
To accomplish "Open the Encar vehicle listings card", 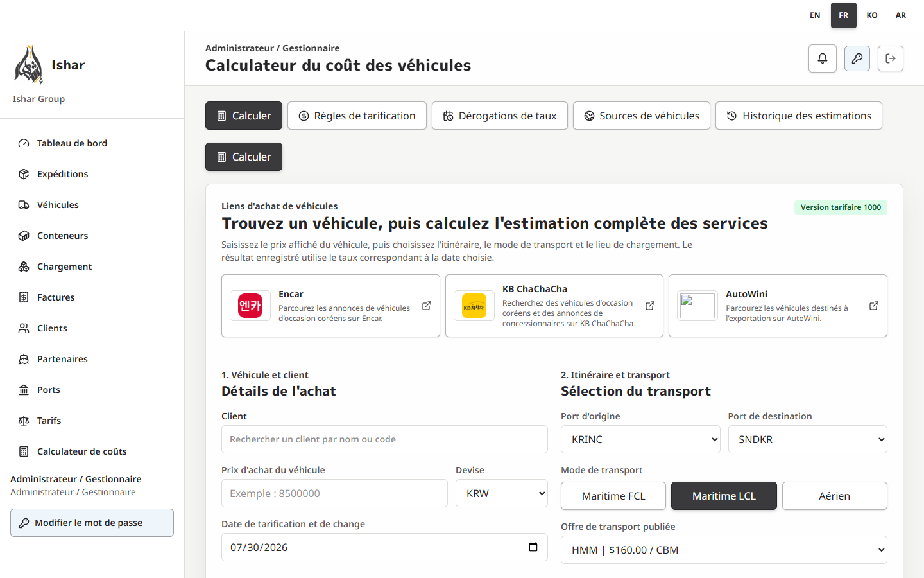I will [330, 306].
